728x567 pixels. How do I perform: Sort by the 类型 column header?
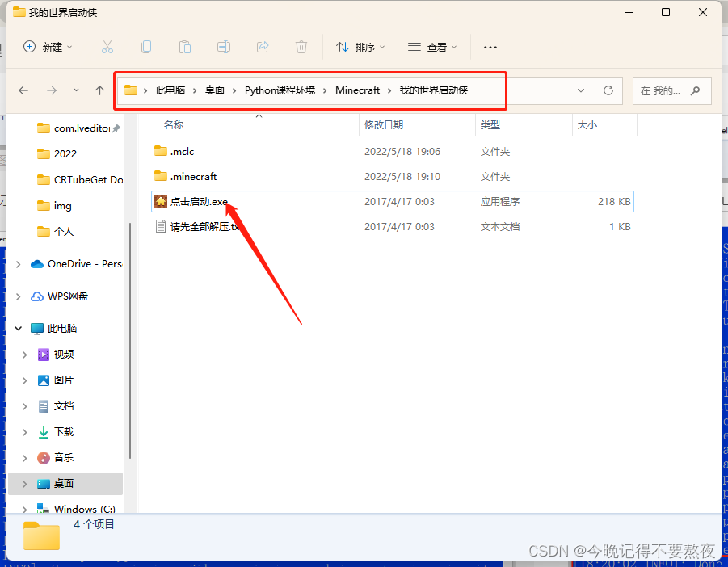pyautogui.click(x=490, y=125)
